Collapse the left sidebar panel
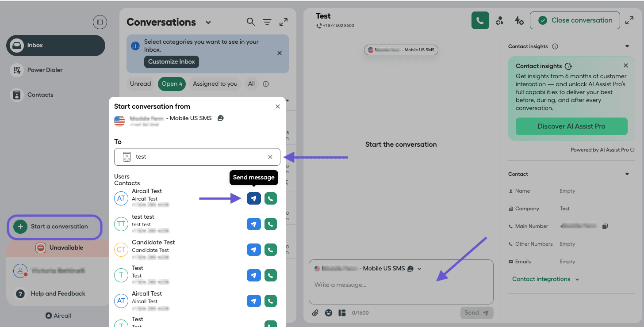This screenshot has width=644, height=327. (100, 22)
